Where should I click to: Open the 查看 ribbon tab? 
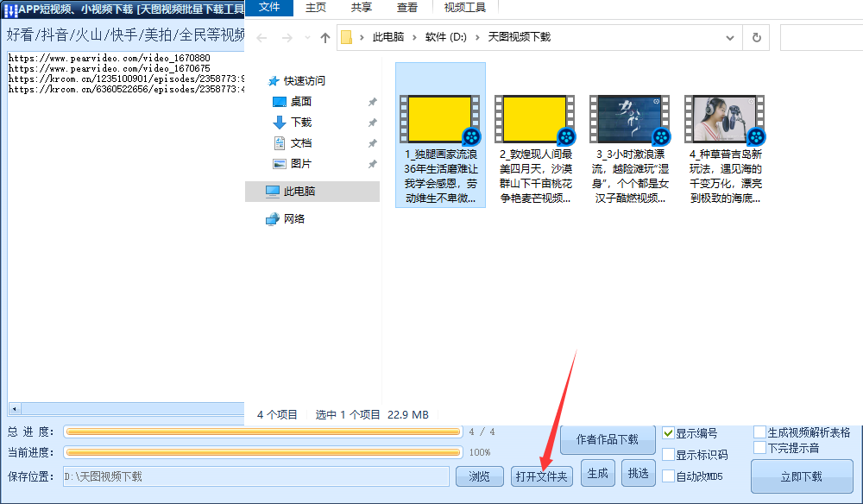pyautogui.click(x=406, y=7)
